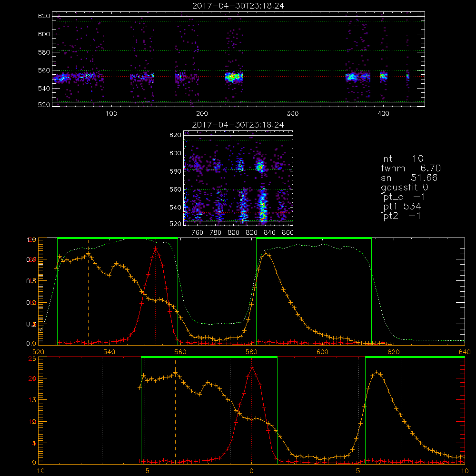The width and height of the screenshot is (476, 476).
Task: Click x-axis label 820 of middle image
Action: tap(252, 233)
